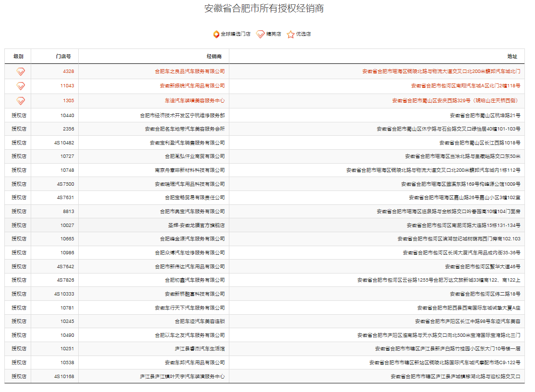Image resolution: width=535 pixels, height=392 pixels.
Task: Click the page title 安徽省合肥市所有授权经销商
Action: click(264, 9)
